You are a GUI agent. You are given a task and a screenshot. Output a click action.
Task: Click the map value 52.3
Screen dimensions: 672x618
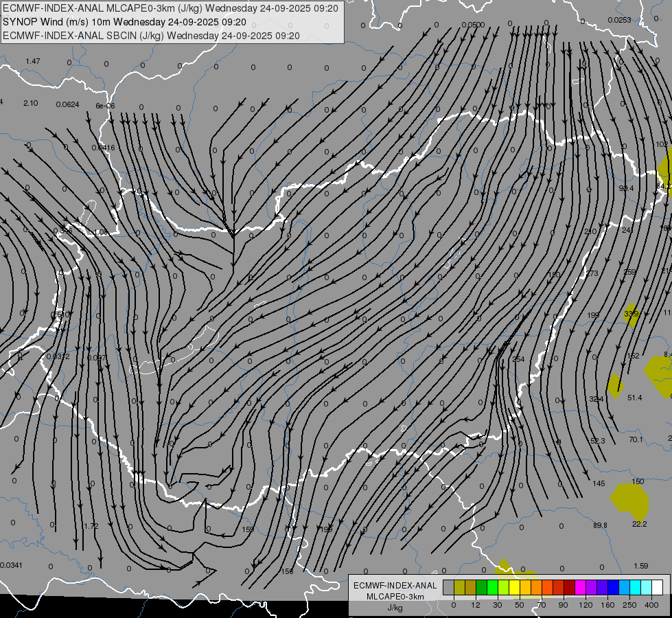coord(597,441)
